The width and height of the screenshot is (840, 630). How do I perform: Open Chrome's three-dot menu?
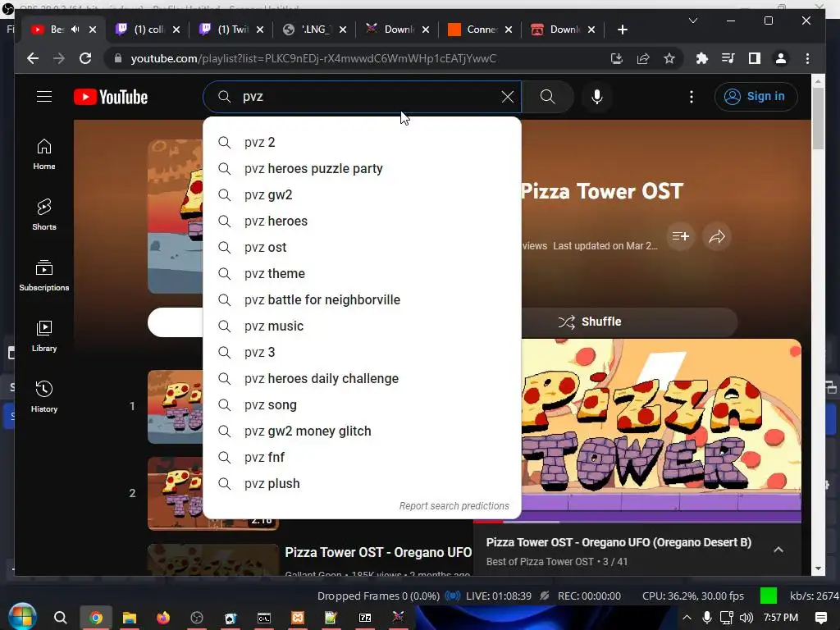807,58
